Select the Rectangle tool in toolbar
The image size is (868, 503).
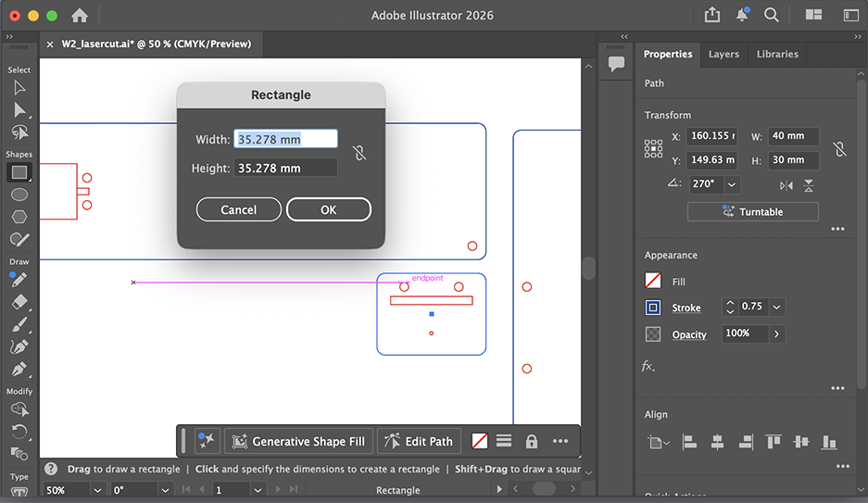click(19, 172)
